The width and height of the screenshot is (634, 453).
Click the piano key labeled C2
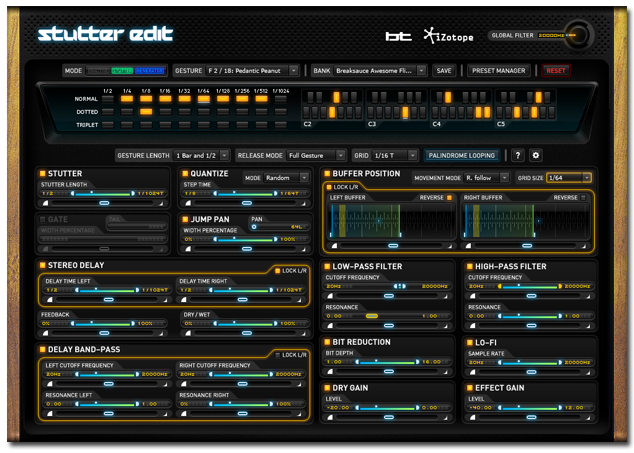[306, 112]
